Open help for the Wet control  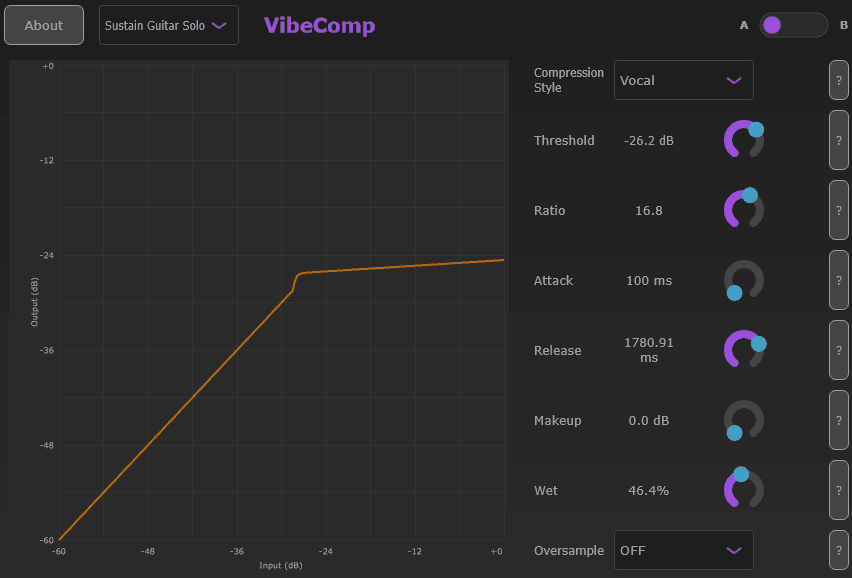tap(838, 490)
